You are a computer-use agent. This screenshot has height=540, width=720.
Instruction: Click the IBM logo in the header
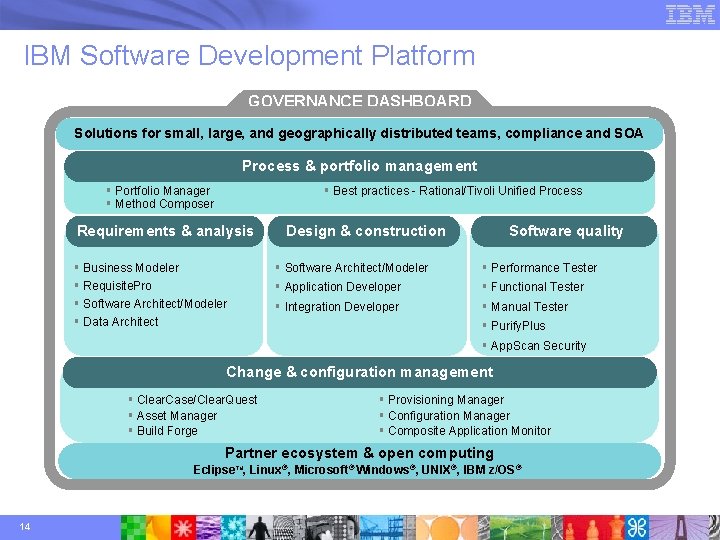(690, 15)
